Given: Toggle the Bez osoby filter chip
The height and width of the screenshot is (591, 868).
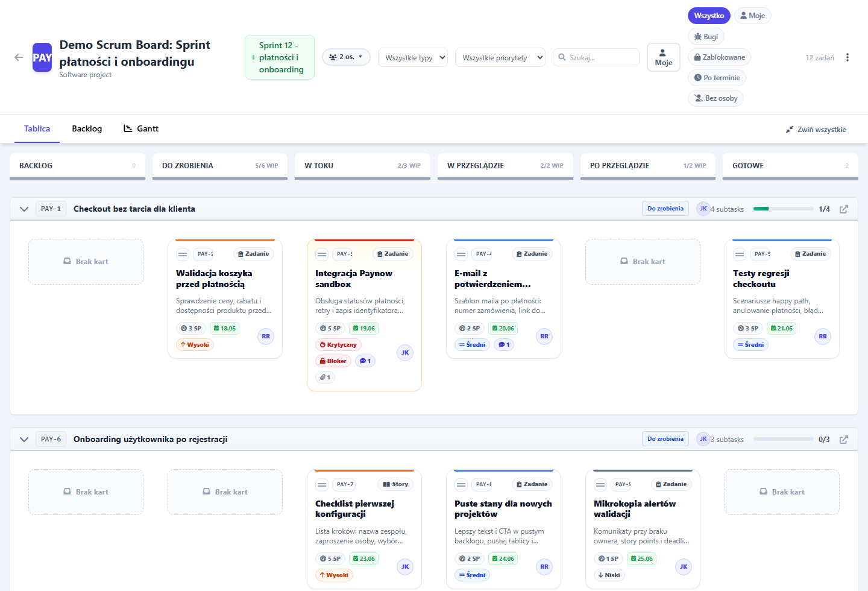Looking at the screenshot, I should pyautogui.click(x=715, y=98).
